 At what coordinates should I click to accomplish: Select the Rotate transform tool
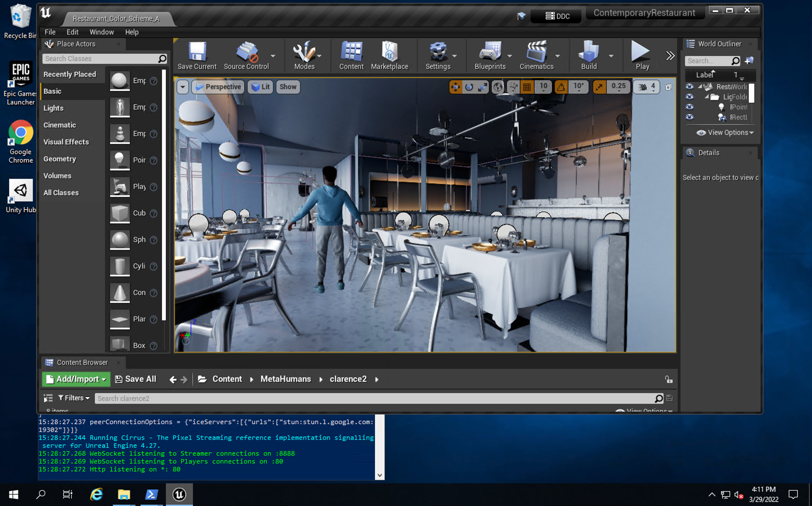pyautogui.click(x=469, y=87)
